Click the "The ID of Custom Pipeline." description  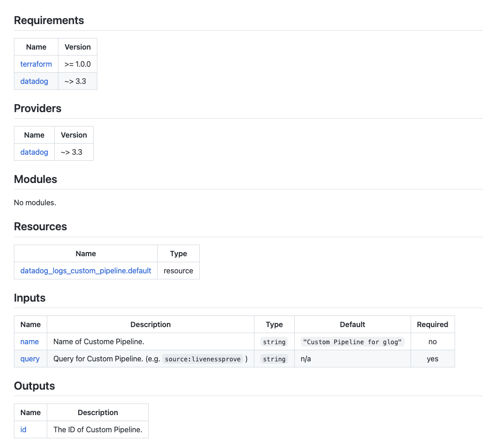[98, 429]
